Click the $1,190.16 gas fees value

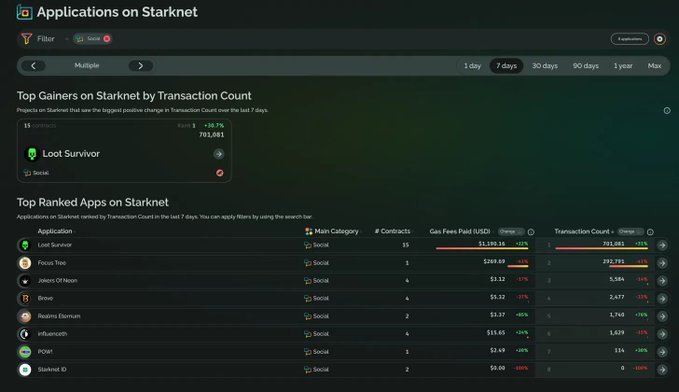click(491, 243)
